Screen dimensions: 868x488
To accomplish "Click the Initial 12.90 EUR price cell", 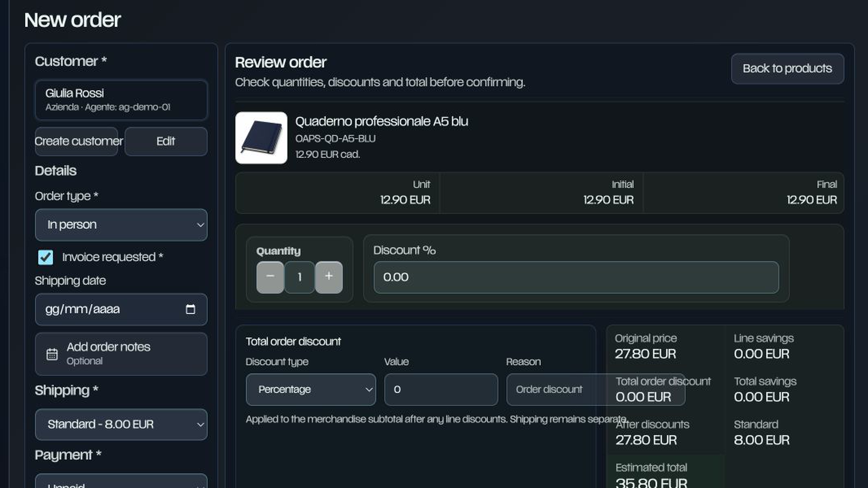I will pos(541,193).
